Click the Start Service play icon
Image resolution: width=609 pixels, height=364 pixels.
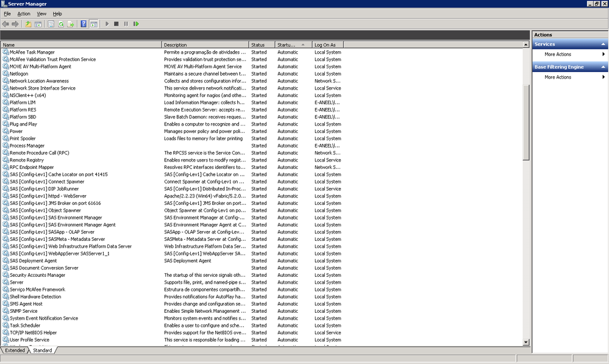[107, 24]
